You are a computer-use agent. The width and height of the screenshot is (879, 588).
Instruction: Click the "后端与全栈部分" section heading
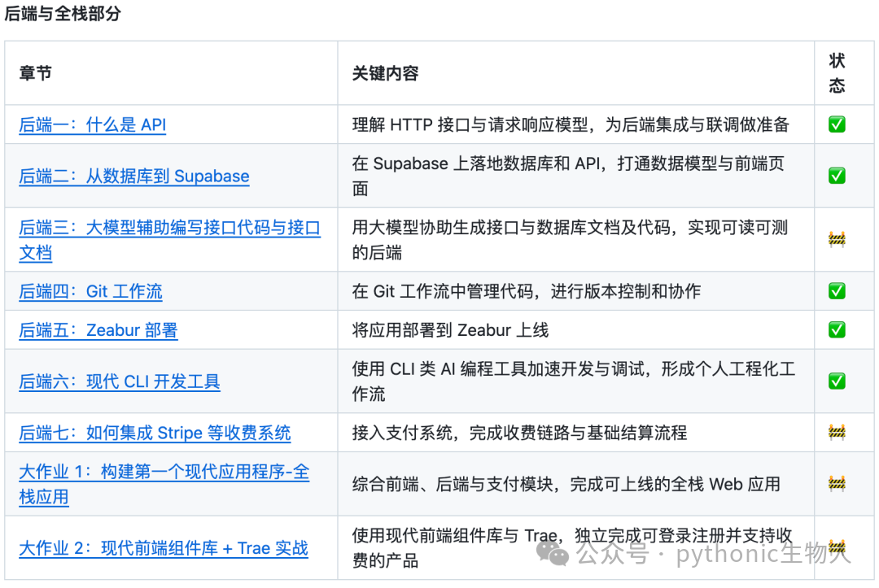point(62,13)
